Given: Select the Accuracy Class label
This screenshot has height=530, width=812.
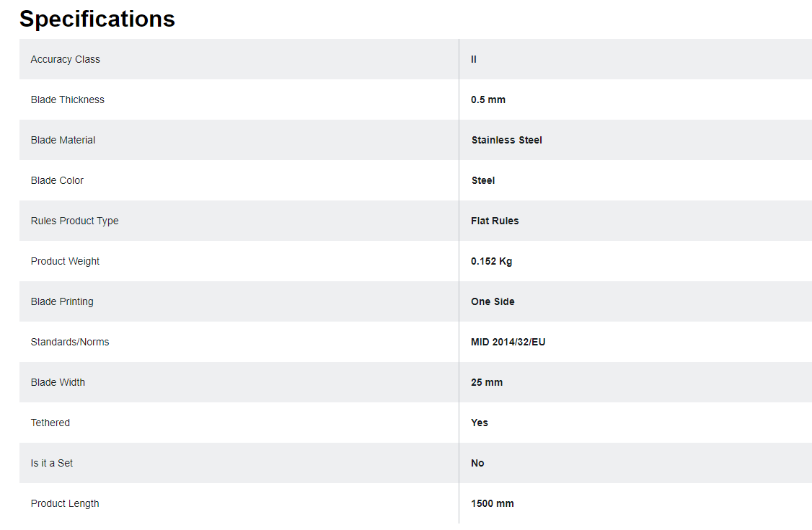Looking at the screenshot, I should [65, 60].
